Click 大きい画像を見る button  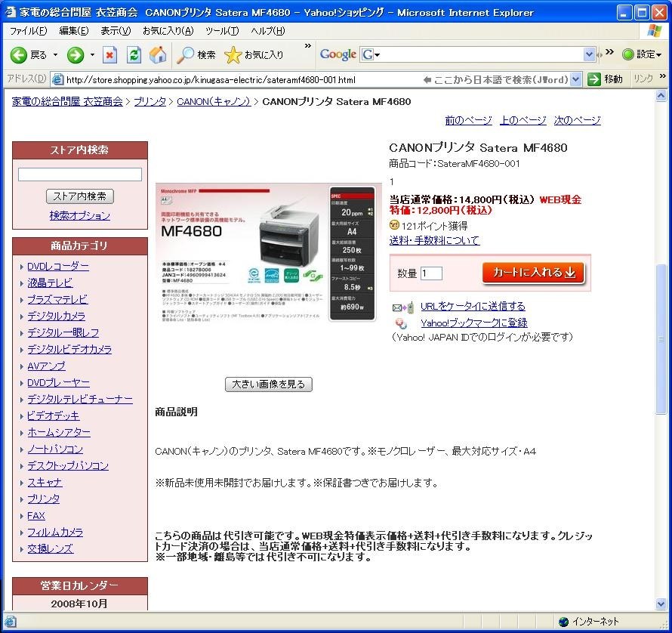(269, 384)
